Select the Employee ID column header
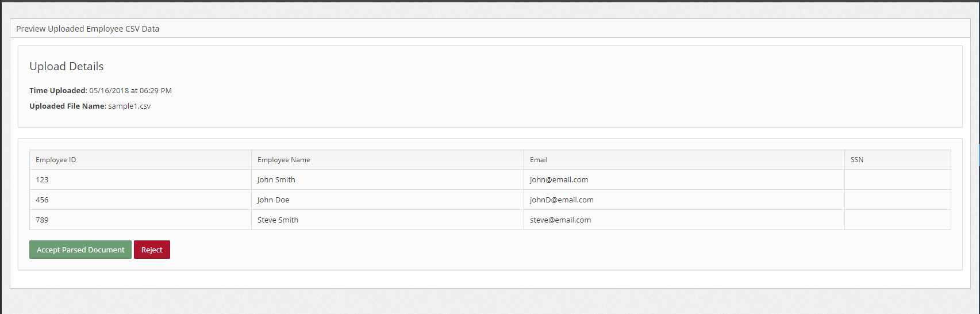Screen dimensions: 980x314 (140, 160)
